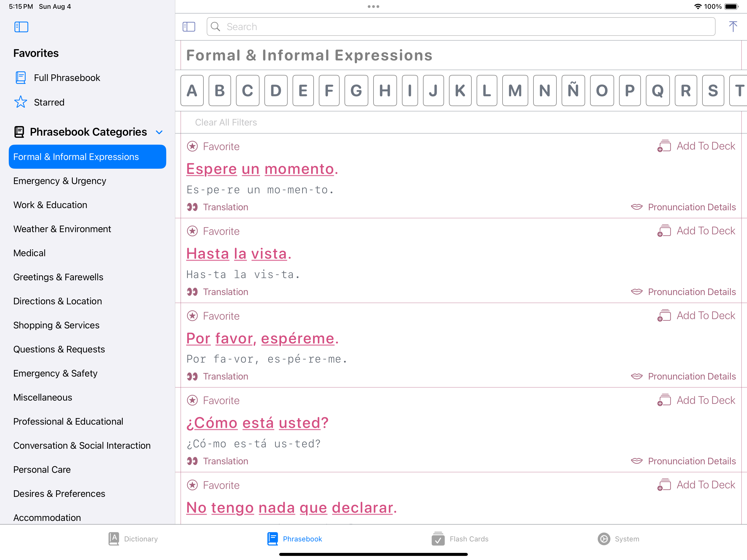Image resolution: width=747 pixels, height=560 pixels.
Task: Collapse the Phrasebook Categories section
Action: (x=159, y=132)
